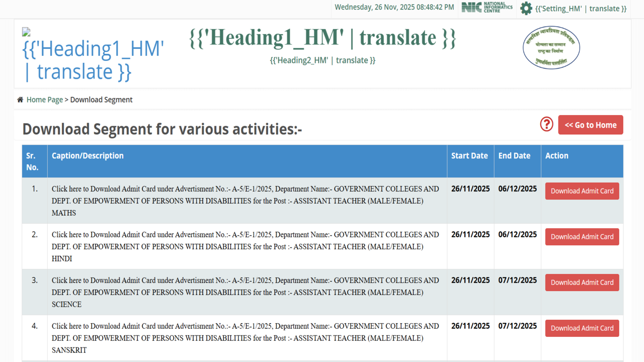644x362 pixels.
Task: Click the Sr. No. column header
Action: coord(32,161)
